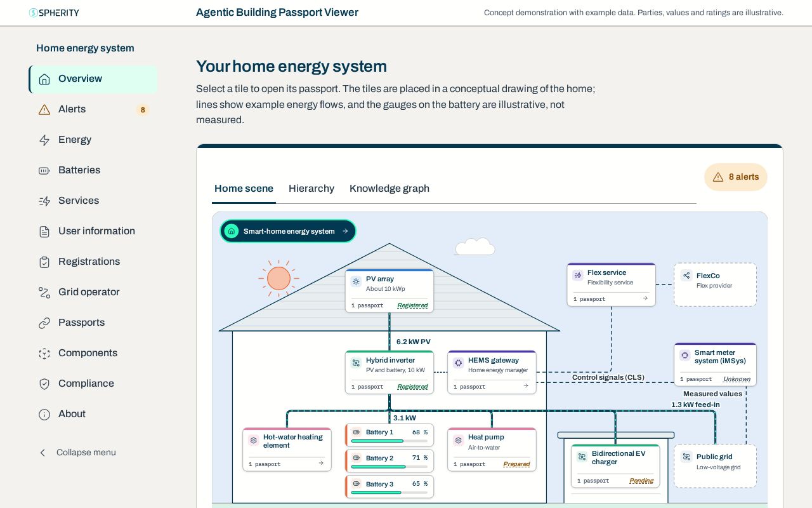This screenshot has width=812, height=508.
Task: Click the User information document icon
Action: (44, 232)
